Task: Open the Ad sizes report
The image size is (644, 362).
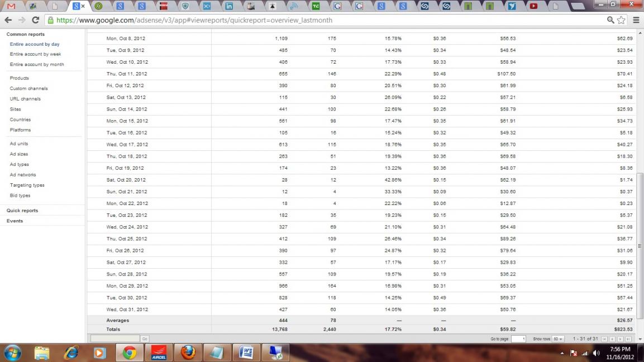Action: [x=19, y=154]
